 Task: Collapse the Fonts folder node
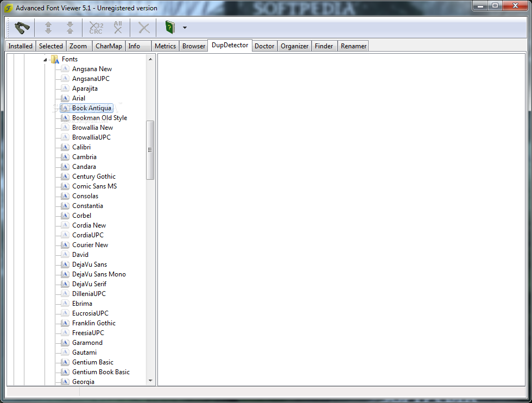point(45,60)
